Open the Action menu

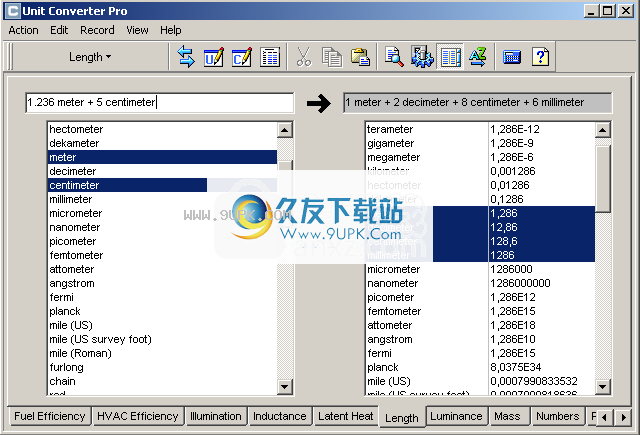(23, 30)
